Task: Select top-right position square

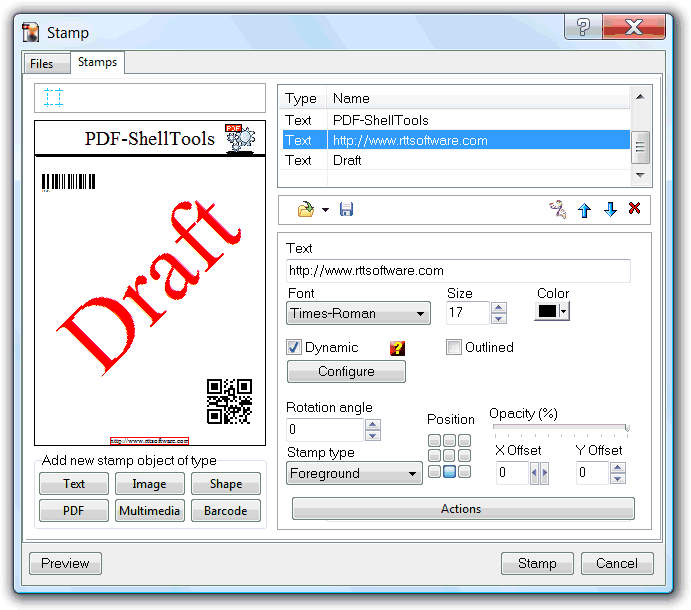Action: [x=464, y=440]
